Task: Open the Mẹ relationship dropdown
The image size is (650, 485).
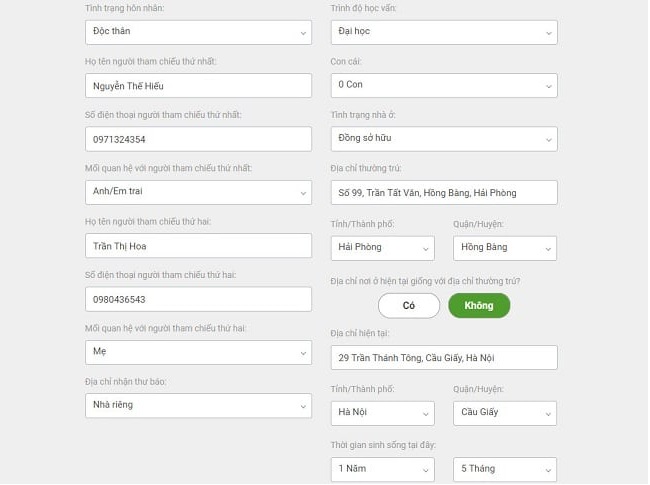Action: pyautogui.click(x=197, y=352)
